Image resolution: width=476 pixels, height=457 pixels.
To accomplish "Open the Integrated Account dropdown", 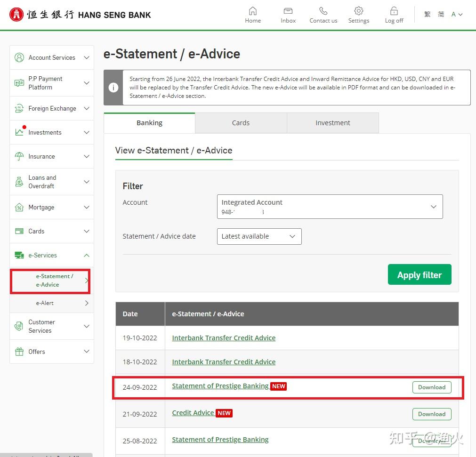I will (x=330, y=207).
